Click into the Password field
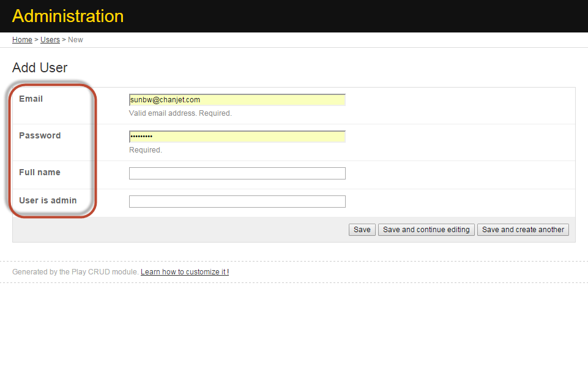 click(237, 137)
